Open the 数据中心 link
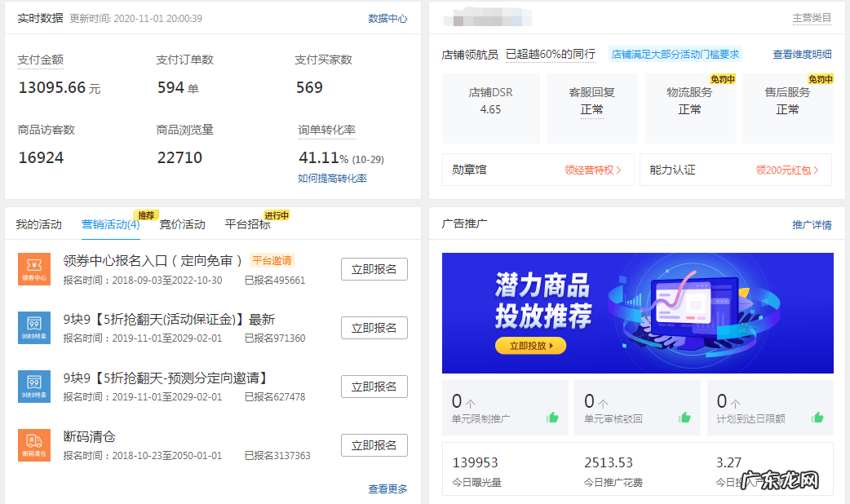The height and width of the screenshot is (504, 850). [388, 16]
